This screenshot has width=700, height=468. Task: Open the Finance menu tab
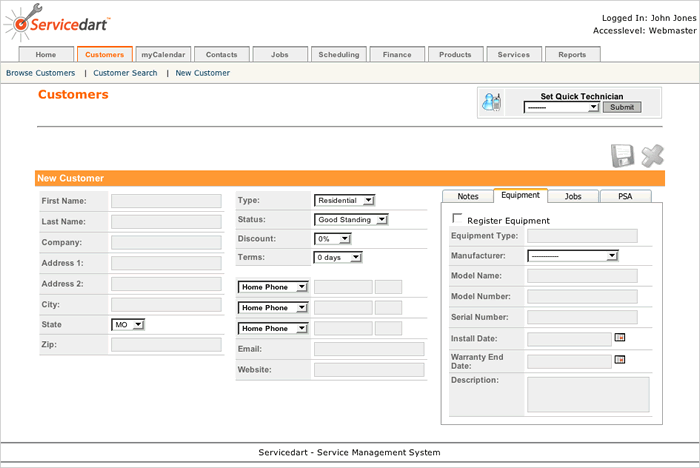point(397,55)
